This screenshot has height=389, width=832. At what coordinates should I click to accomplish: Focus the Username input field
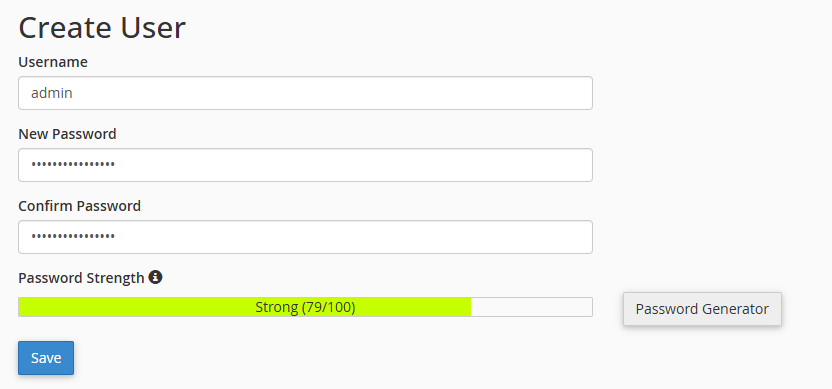(305, 93)
